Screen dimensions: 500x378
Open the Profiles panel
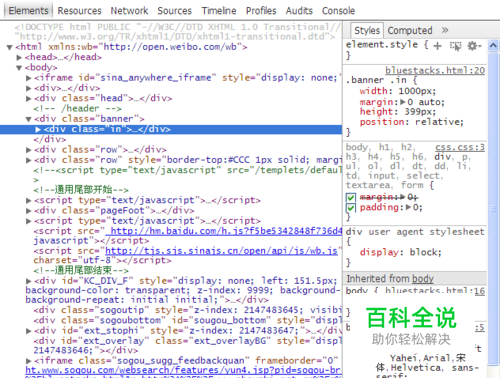(x=261, y=11)
